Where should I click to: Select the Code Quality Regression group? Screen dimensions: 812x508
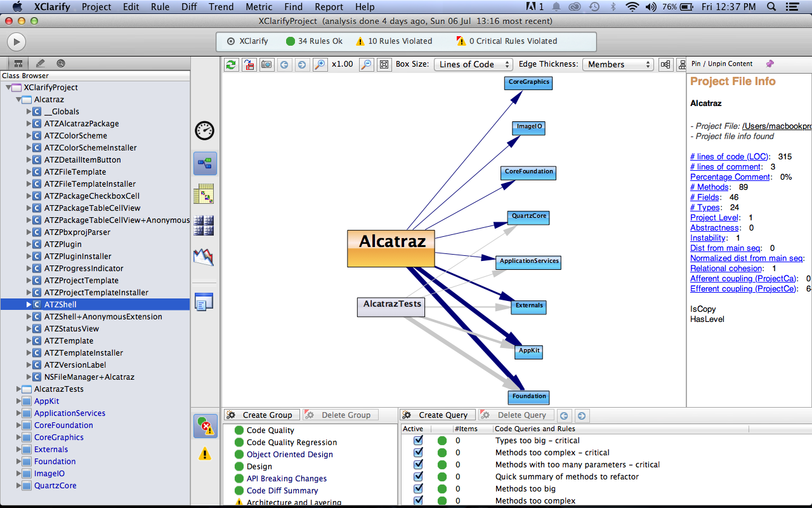click(292, 443)
